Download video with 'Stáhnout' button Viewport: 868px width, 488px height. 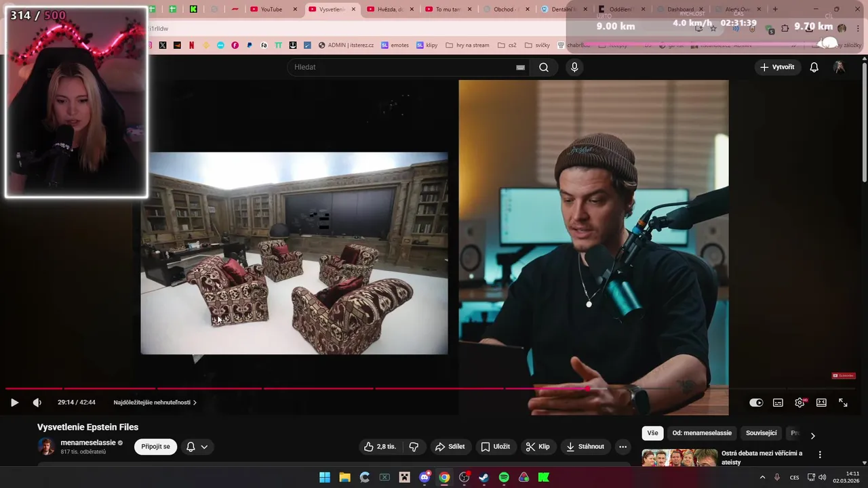(x=585, y=447)
